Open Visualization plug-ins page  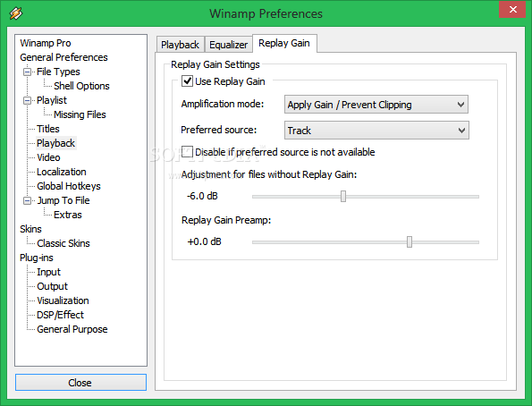(x=63, y=300)
